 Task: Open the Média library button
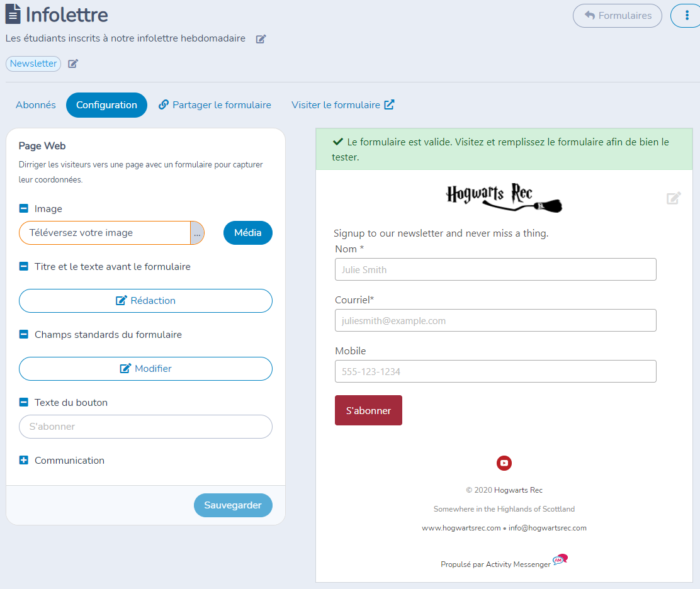tap(248, 232)
